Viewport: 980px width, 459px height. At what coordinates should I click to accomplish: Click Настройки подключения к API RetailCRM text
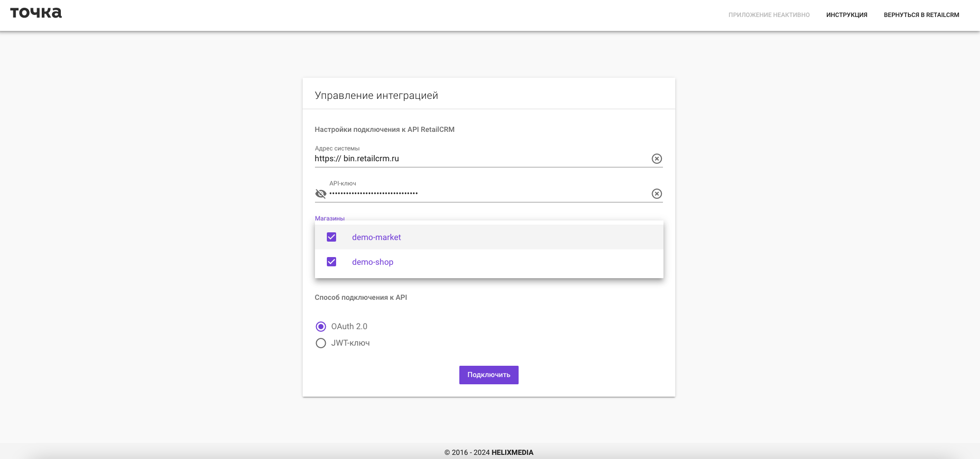(x=385, y=129)
